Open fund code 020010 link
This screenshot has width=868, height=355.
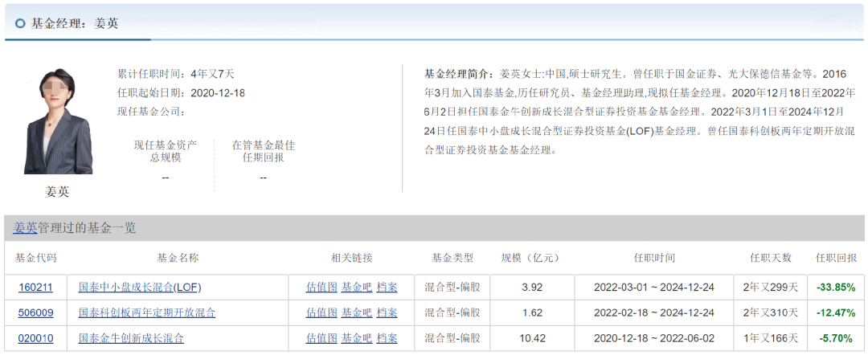35,338
